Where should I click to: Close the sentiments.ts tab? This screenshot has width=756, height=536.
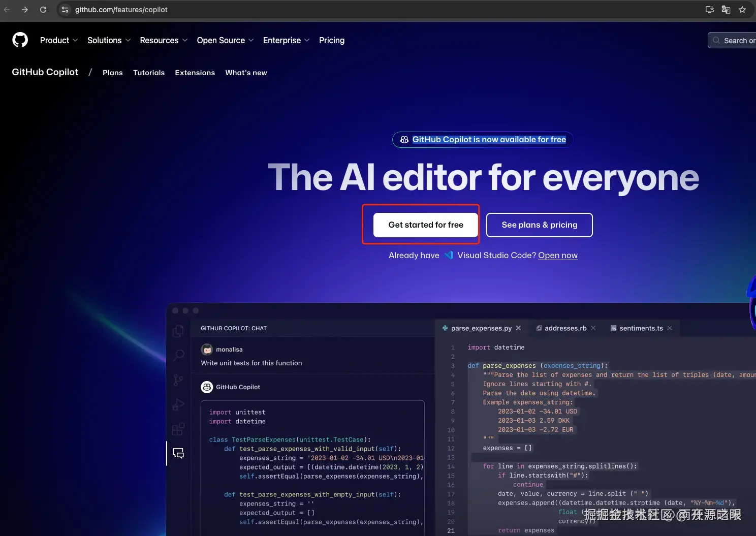point(670,328)
